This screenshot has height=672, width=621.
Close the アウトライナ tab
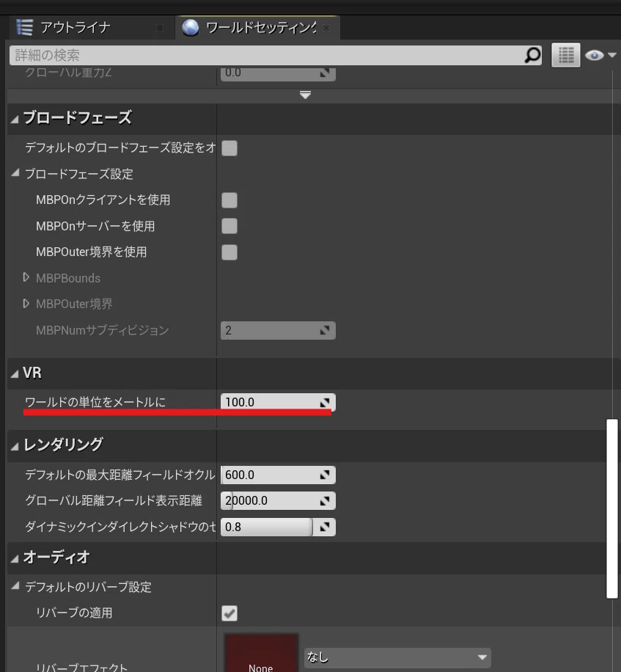tap(160, 28)
